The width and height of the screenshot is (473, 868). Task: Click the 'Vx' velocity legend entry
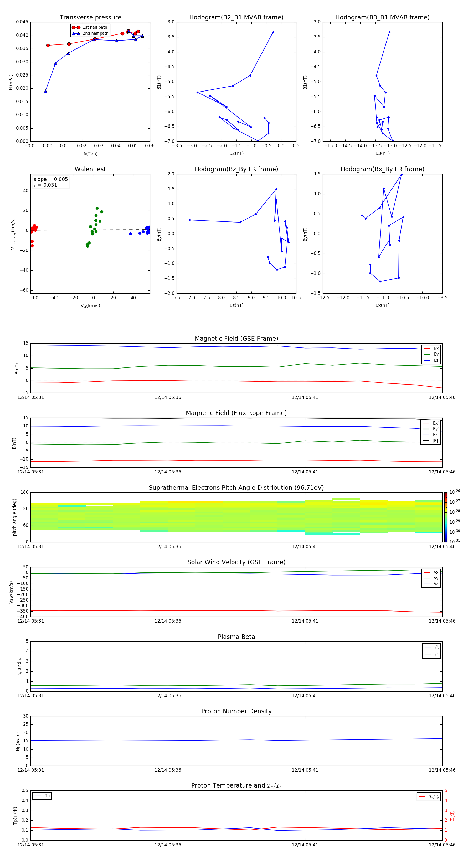(x=431, y=572)
